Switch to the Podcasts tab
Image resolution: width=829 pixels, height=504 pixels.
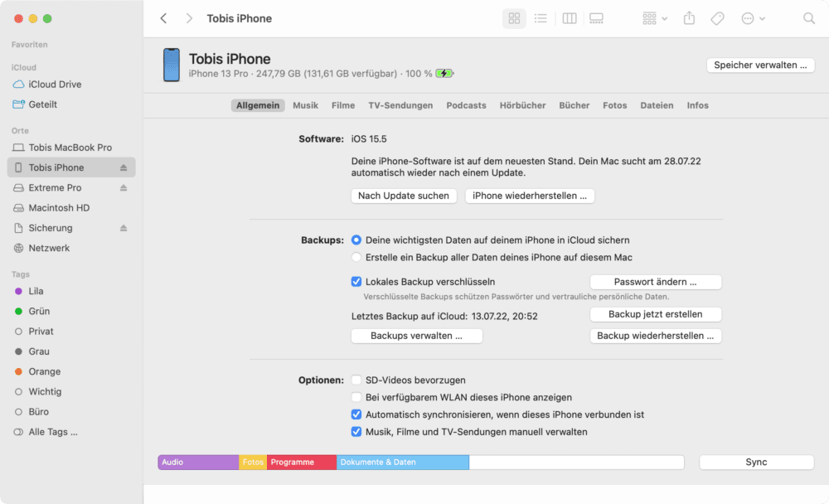[x=466, y=105]
